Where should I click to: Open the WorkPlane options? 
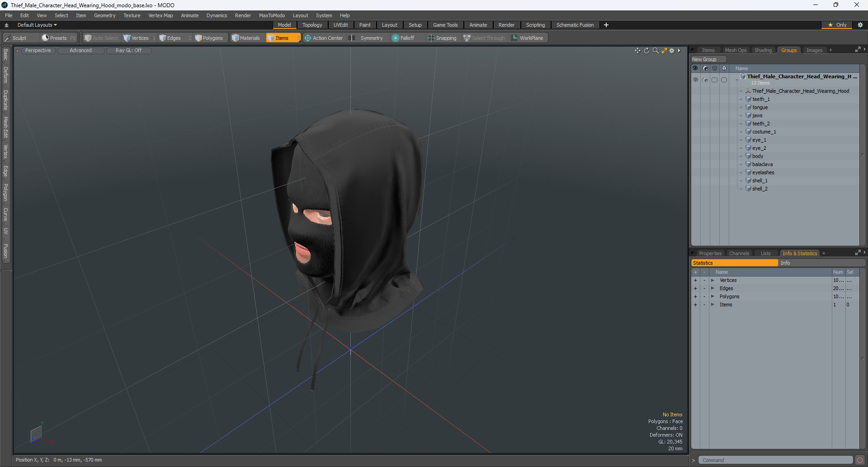tap(528, 38)
